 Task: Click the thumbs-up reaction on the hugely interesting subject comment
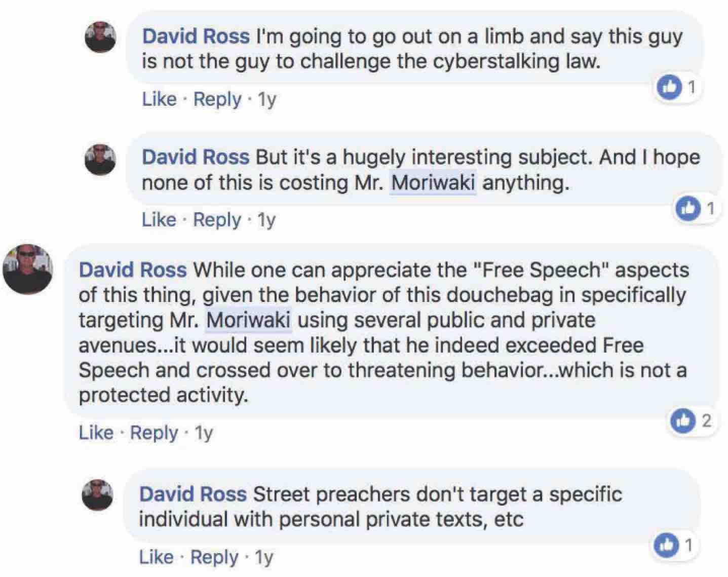pos(688,208)
